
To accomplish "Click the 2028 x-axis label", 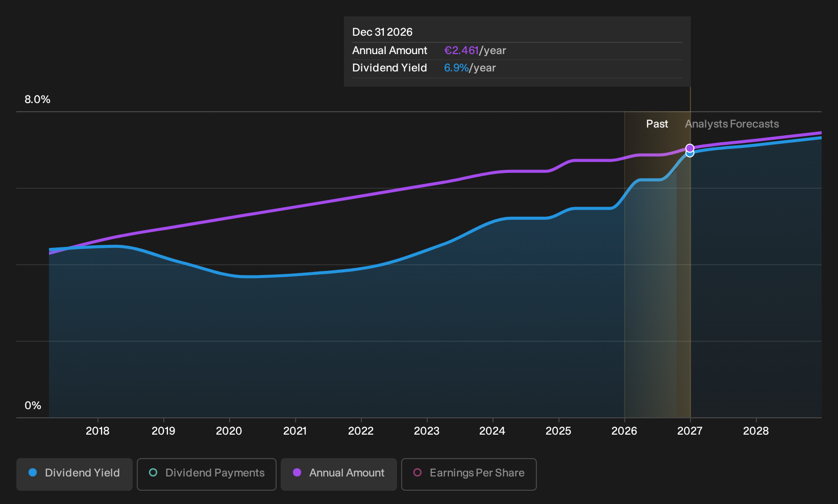I will 756,431.
